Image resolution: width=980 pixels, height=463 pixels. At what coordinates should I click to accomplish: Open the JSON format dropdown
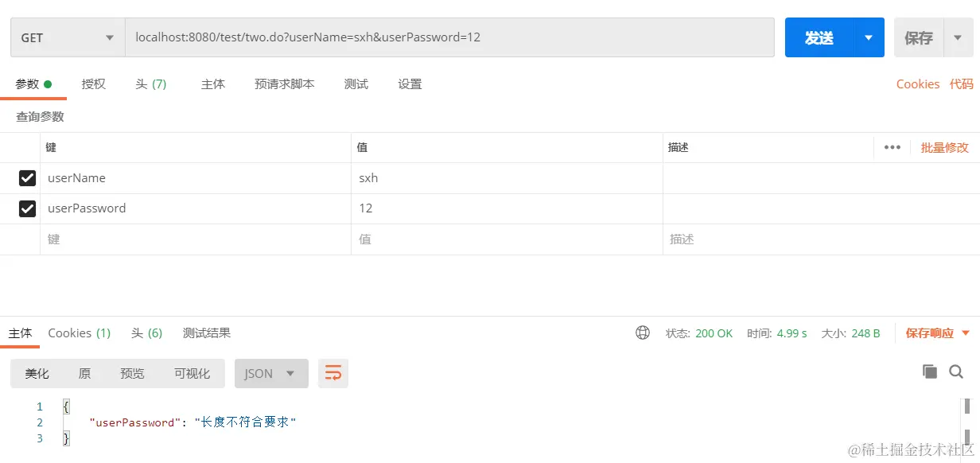click(271, 373)
